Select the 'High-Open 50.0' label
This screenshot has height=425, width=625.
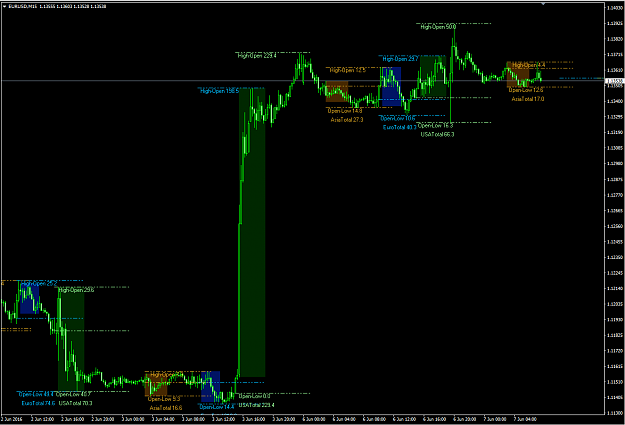click(x=438, y=27)
